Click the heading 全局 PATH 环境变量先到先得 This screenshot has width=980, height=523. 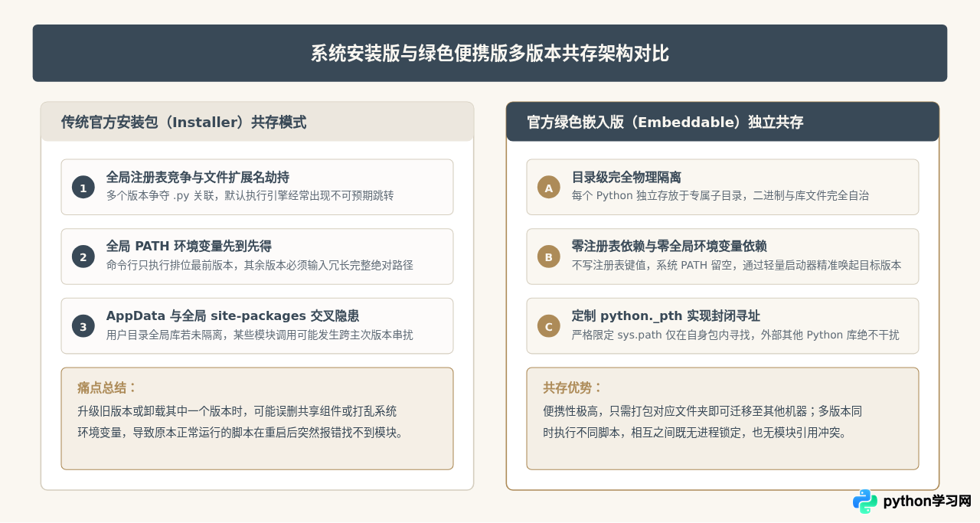pyautogui.click(x=189, y=247)
